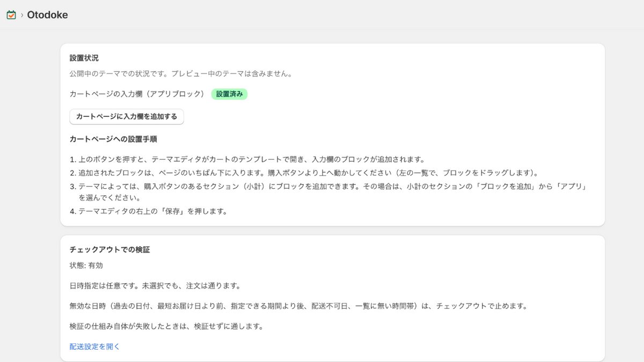Click the breadcrumb chevron next to Otodoke
The height and width of the screenshot is (362, 644).
click(22, 15)
